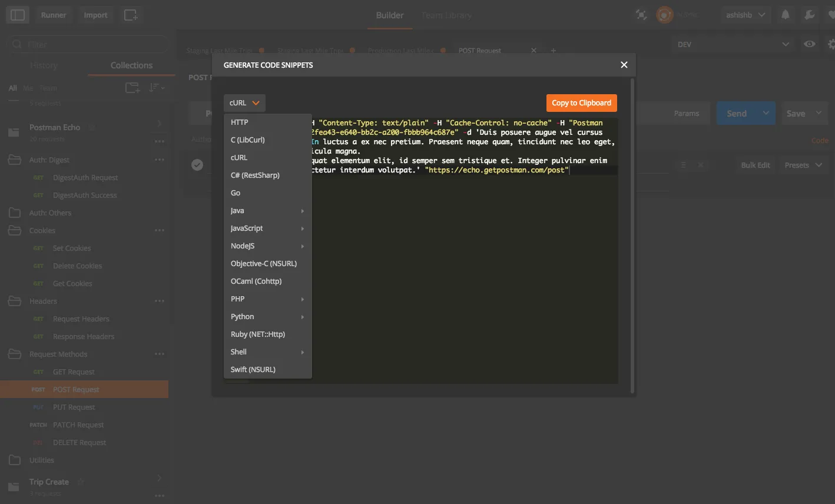This screenshot has width=835, height=504.
Task: Click the orange sync status icon
Action: pyautogui.click(x=665, y=15)
